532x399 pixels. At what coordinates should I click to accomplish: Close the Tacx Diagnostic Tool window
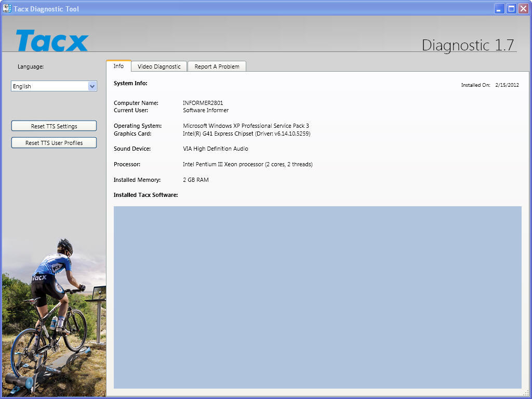click(523, 9)
